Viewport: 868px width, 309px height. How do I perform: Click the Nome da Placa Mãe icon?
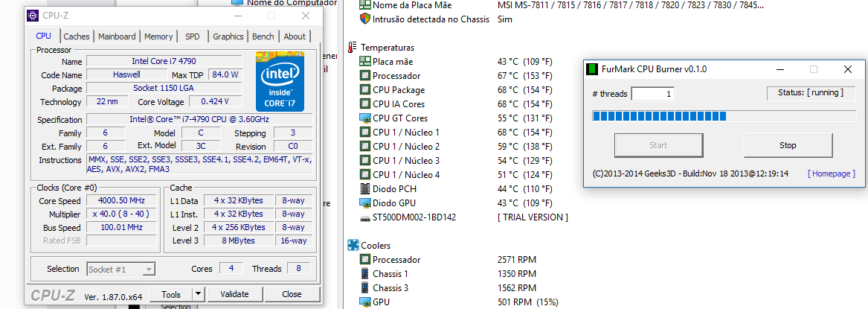click(x=364, y=5)
